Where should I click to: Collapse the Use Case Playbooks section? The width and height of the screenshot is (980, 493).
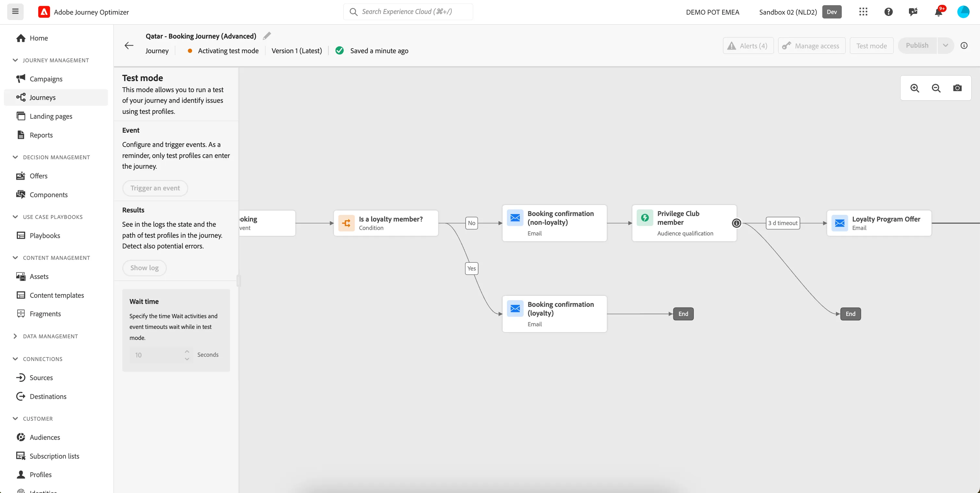(15, 217)
